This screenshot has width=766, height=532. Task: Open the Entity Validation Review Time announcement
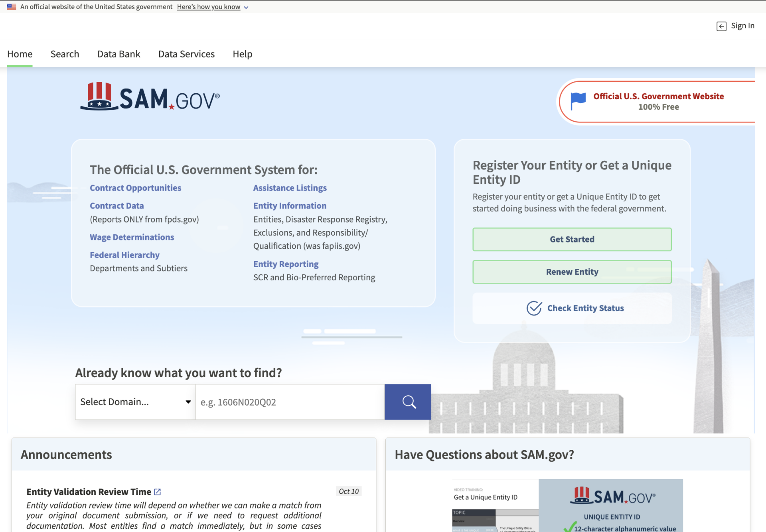pos(89,492)
